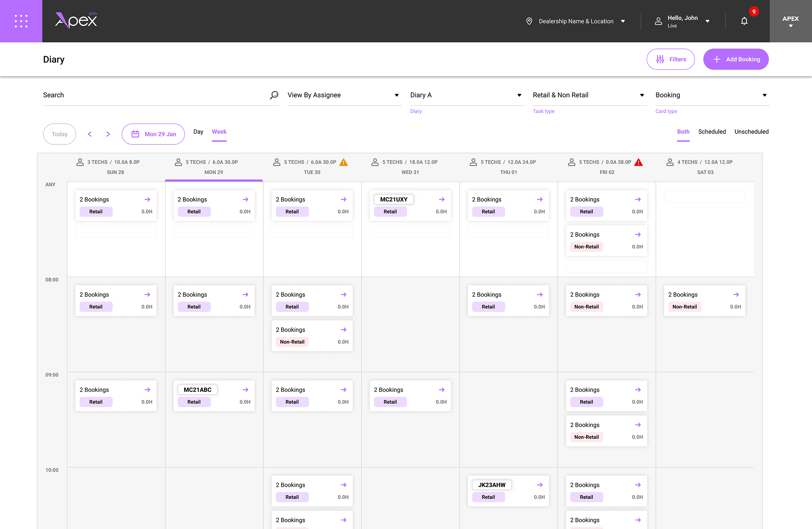
Task: Go to previous week with left chevron
Action: [x=90, y=134]
